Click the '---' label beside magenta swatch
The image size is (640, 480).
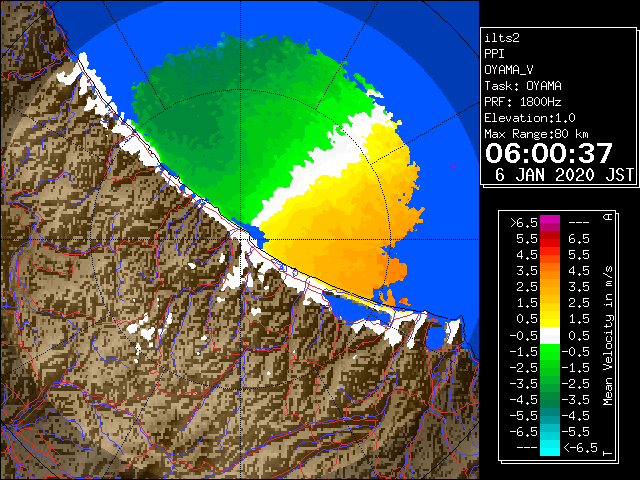click(x=579, y=223)
